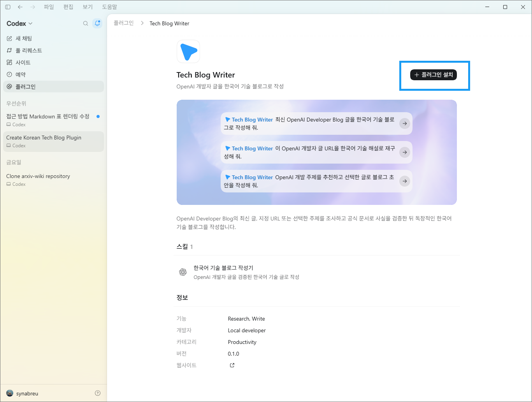Screen dimensions: 532x402
Task: Open notifications bell icon
Action: (97, 23)
